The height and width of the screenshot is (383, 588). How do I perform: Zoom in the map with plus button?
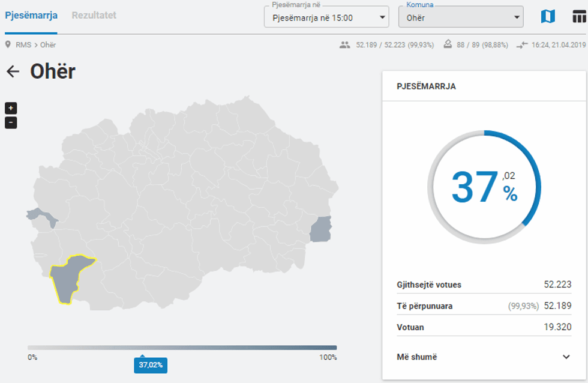11,108
